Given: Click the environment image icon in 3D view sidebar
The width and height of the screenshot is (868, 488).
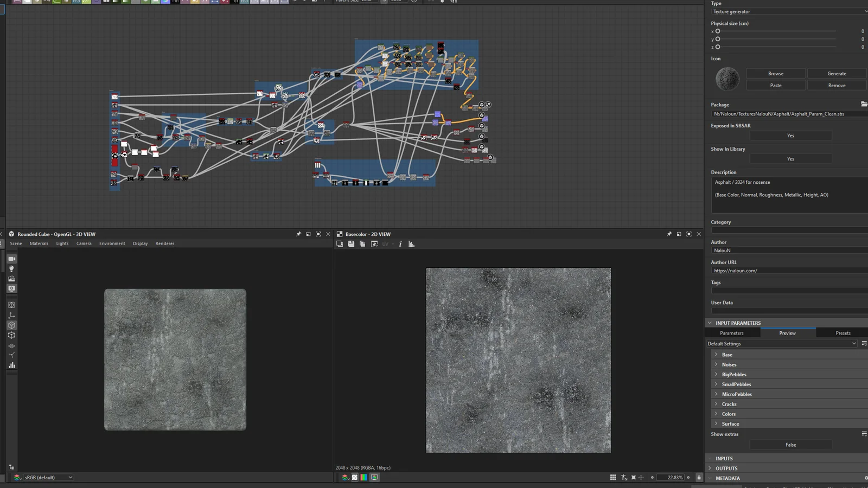Looking at the screenshot, I should (11, 278).
